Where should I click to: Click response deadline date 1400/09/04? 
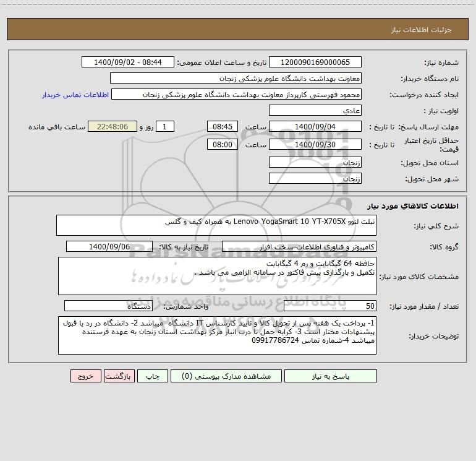click(x=315, y=126)
